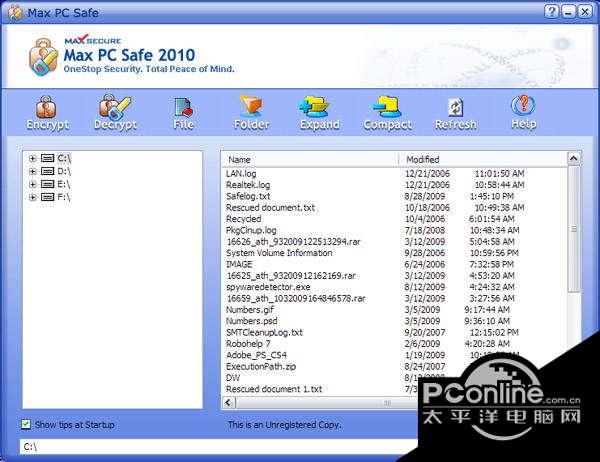Click the Unregistered Copy status text

[x=284, y=424]
